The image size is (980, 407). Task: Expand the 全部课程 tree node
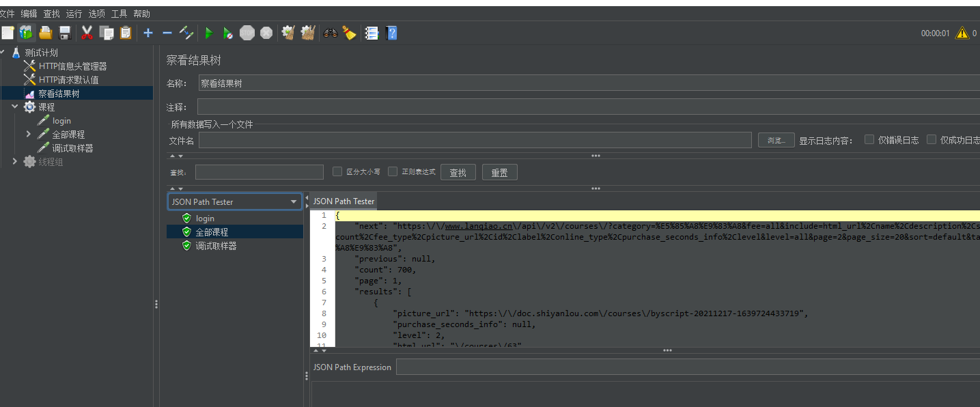[28, 135]
